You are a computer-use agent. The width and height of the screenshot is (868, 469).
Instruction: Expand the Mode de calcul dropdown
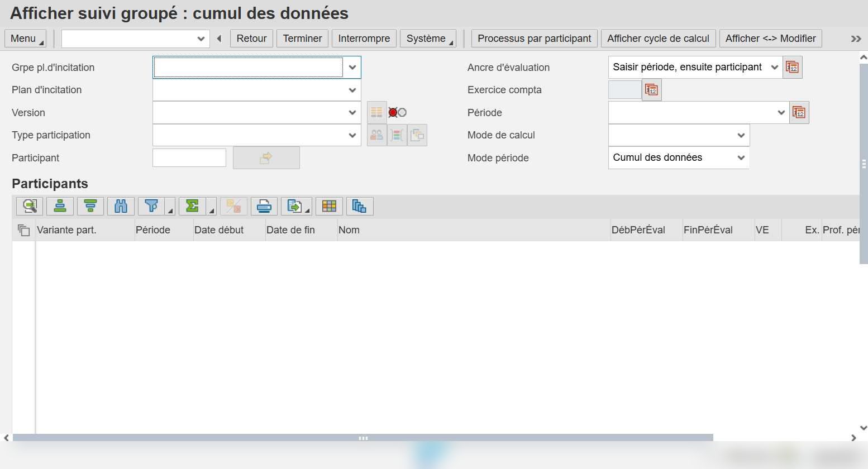741,135
